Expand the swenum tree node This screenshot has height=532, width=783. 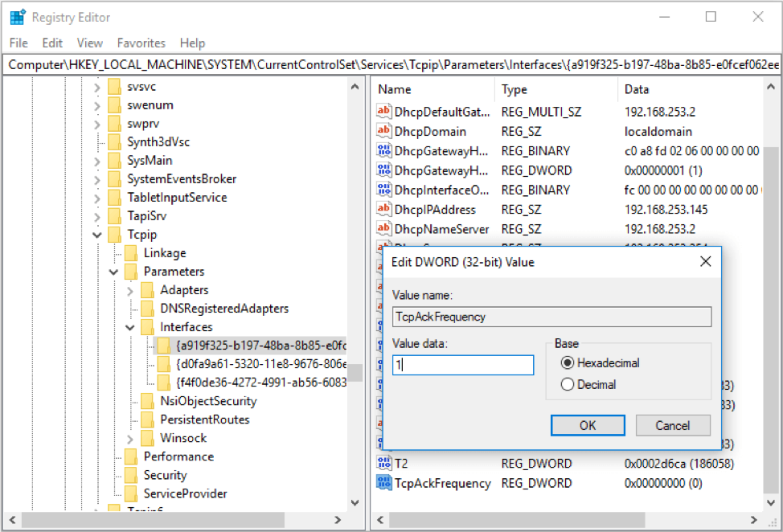click(x=97, y=106)
